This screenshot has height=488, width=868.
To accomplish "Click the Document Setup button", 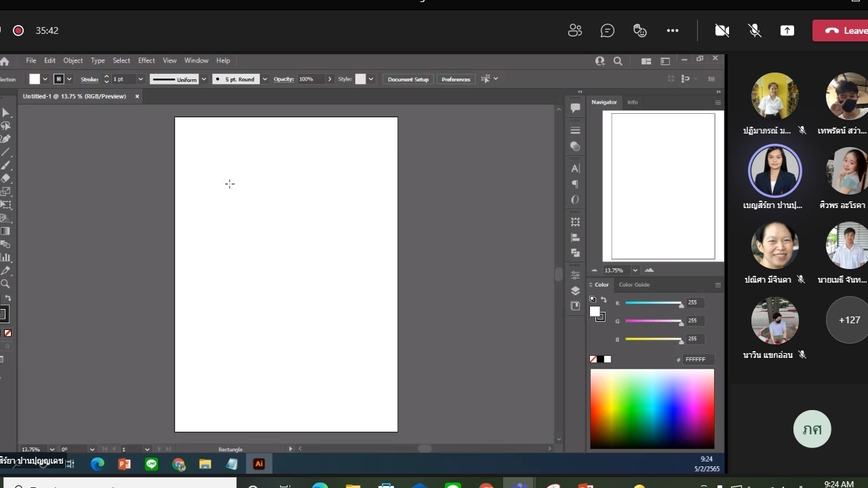I will tap(408, 79).
